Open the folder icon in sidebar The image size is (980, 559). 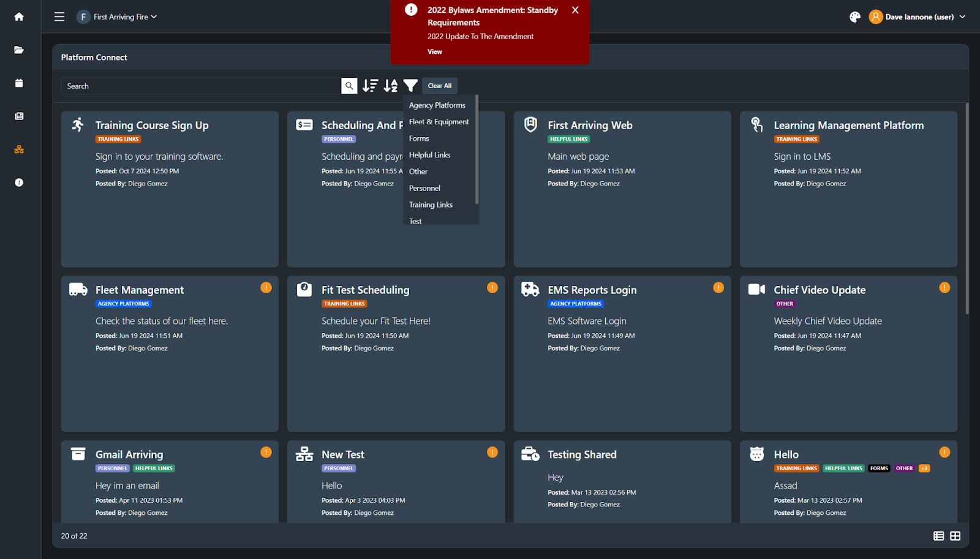coord(19,50)
